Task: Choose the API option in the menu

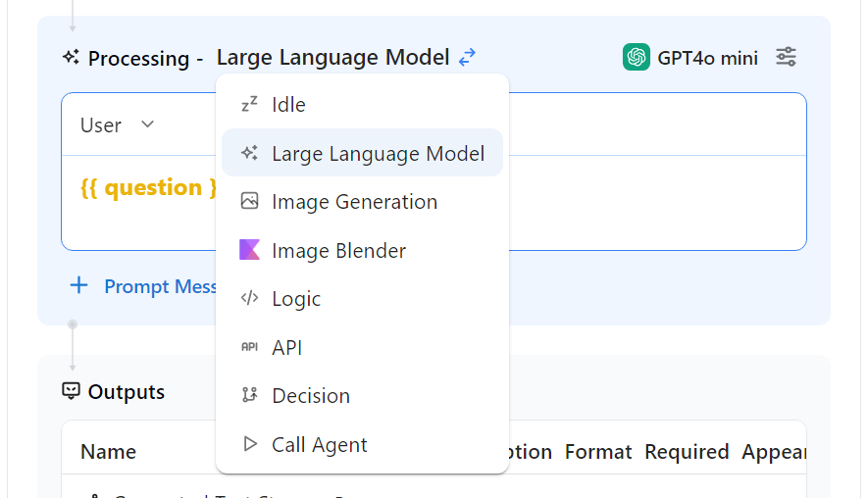Action: (286, 348)
